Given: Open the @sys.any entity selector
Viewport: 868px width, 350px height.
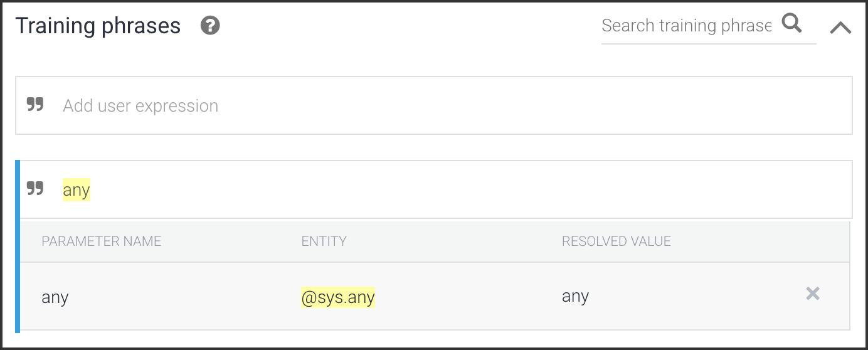Looking at the screenshot, I should tap(337, 297).
